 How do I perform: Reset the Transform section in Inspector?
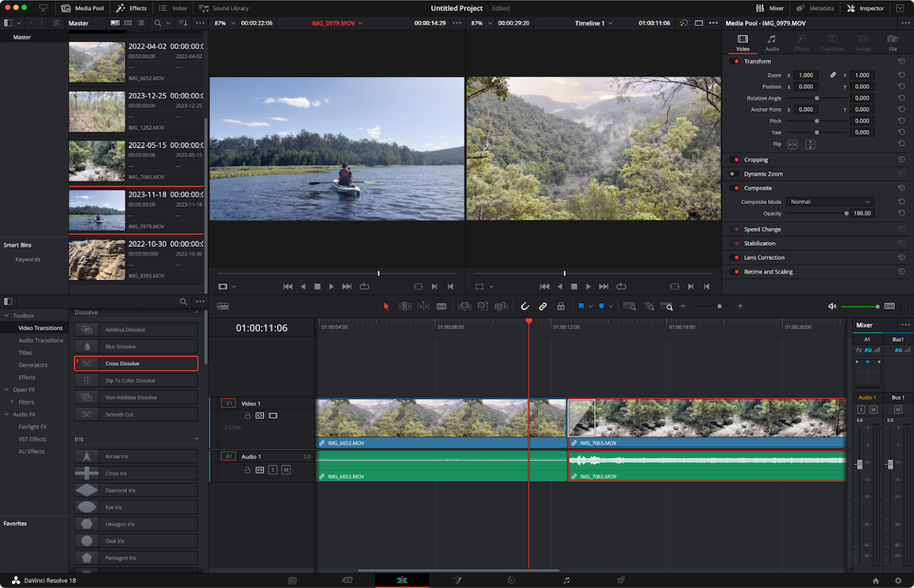pyautogui.click(x=902, y=61)
